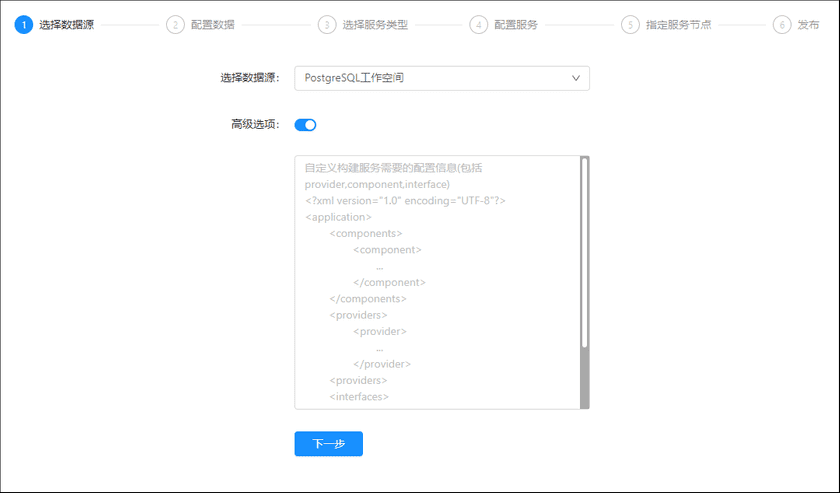Switch to the 选择服务类型 step
The width and height of the screenshot is (840, 493).
(x=375, y=25)
